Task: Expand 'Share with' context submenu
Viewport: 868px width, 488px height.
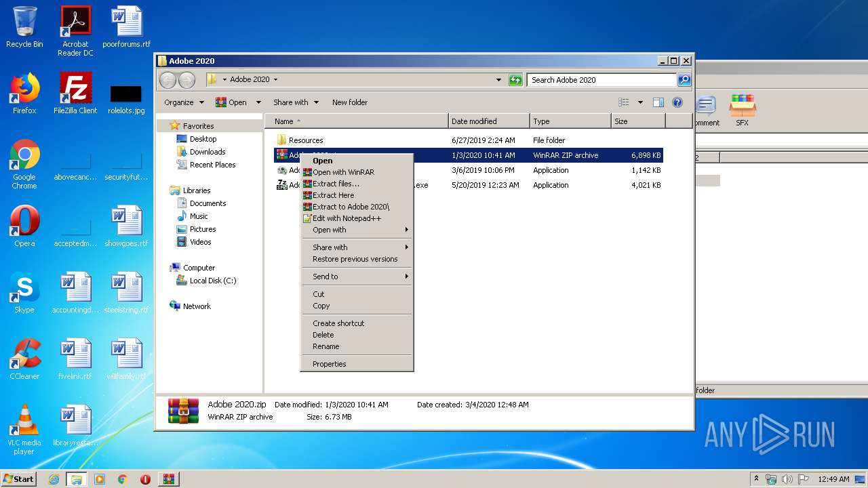Action: [x=357, y=247]
